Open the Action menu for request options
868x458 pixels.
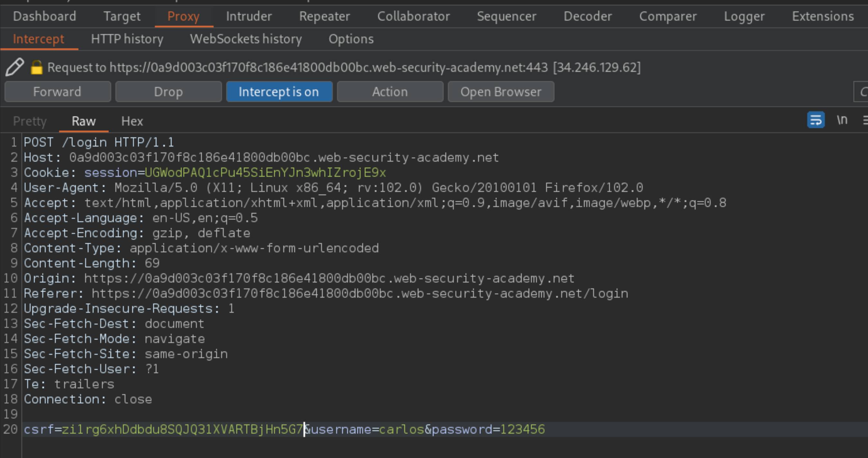[390, 91]
